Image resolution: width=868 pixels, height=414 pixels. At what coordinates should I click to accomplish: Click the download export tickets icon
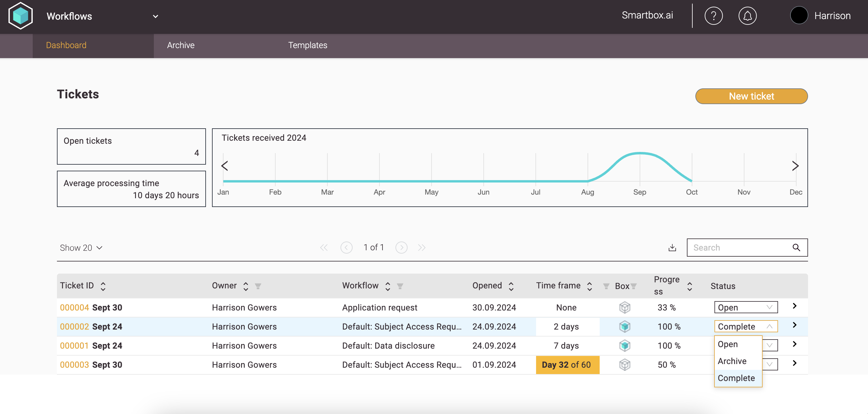pos(672,248)
